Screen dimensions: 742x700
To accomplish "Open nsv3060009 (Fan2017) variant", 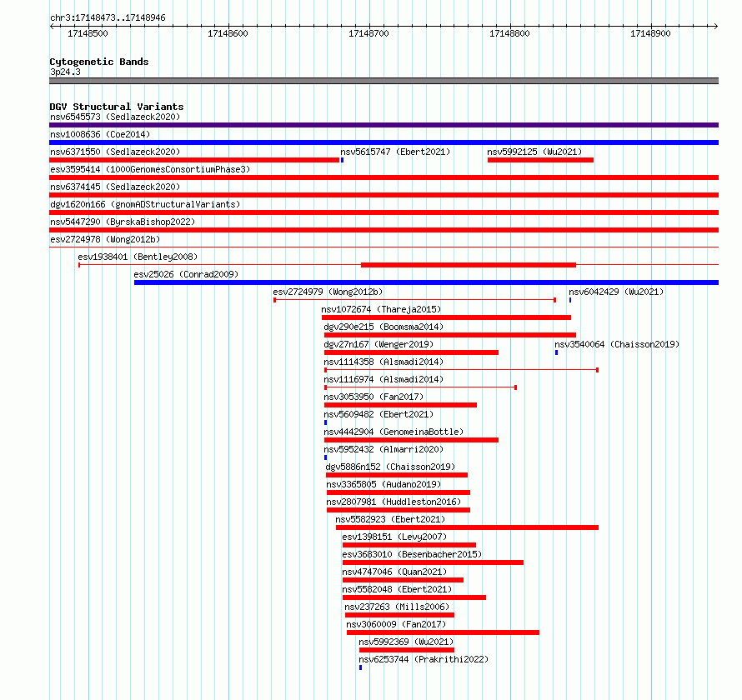I will click(x=396, y=624).
